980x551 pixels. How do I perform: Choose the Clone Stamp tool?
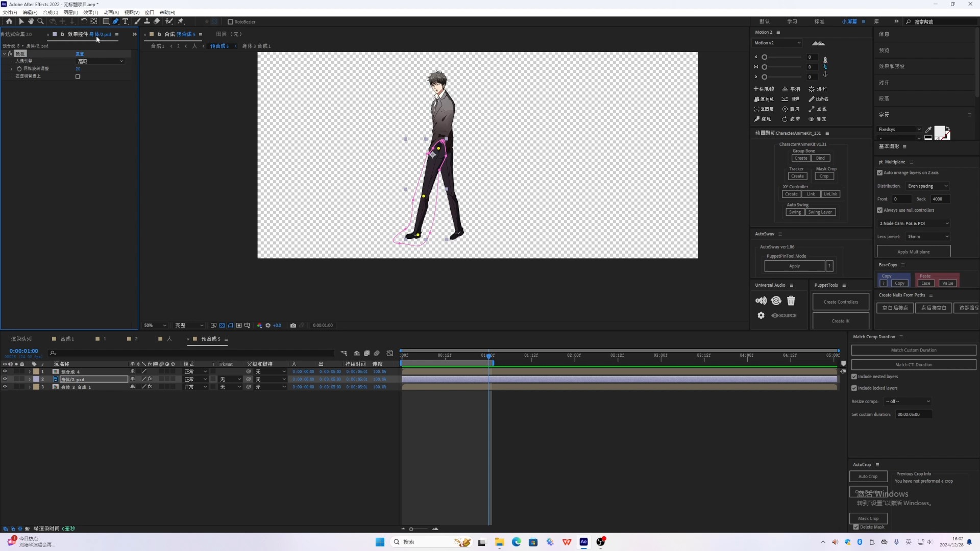click(x=147, y=21)
